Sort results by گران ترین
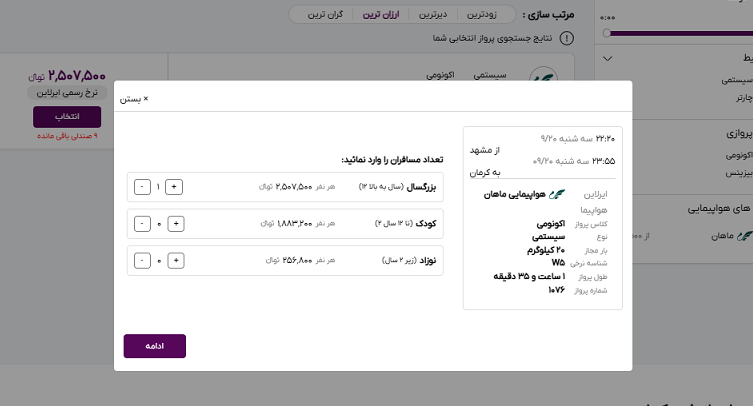The image size is (753, 406). (x=325, y=15)
